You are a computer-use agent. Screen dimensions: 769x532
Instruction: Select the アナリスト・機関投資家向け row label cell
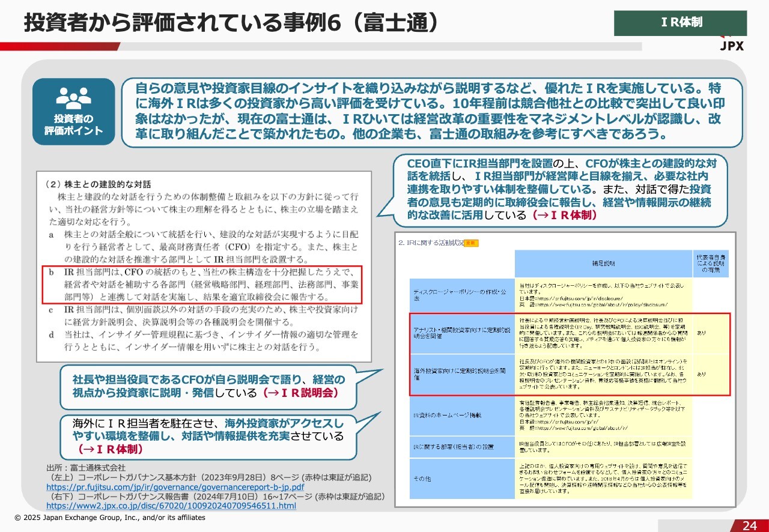(461, 333)
